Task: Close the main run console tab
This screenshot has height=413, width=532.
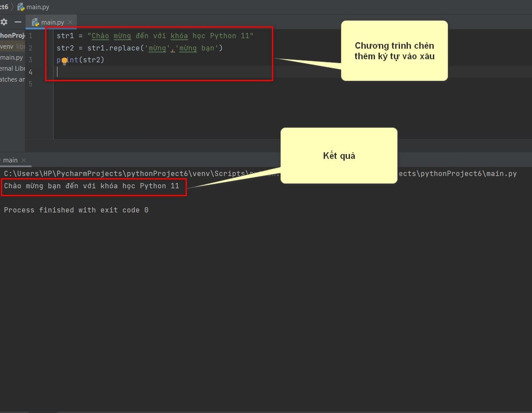Action: click(x=24, y=160)
